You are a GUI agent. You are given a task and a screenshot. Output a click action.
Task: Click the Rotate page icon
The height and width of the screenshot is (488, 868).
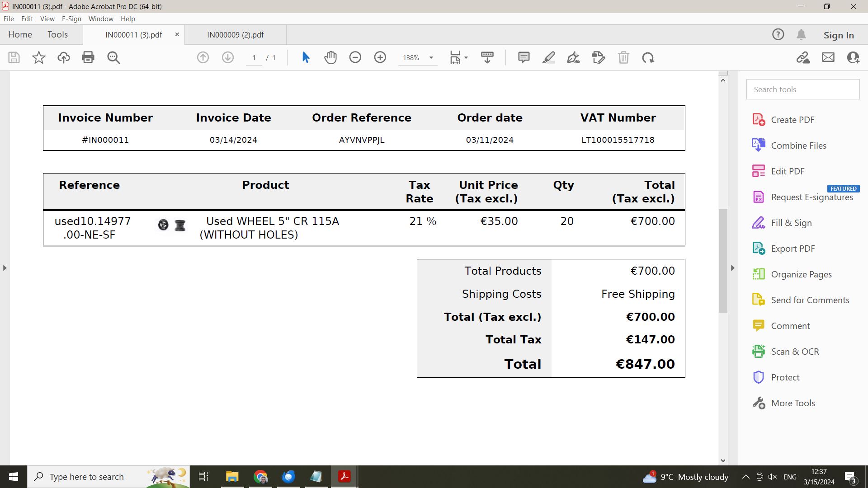(648, 57)
